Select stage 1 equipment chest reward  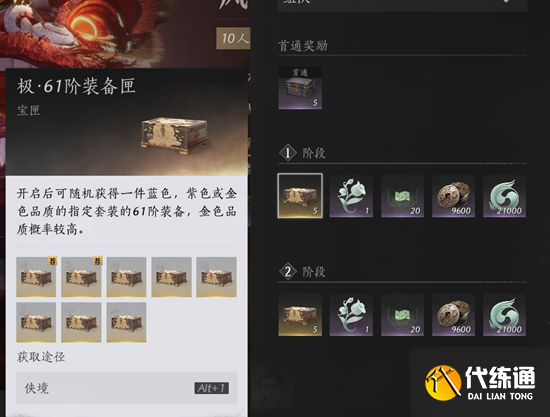300,196
